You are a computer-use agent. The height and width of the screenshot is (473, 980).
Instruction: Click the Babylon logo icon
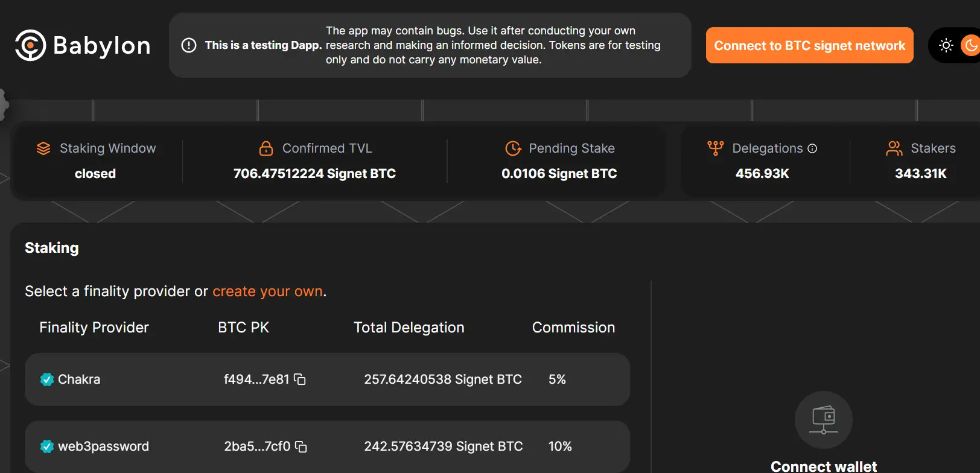pos(30,45)
